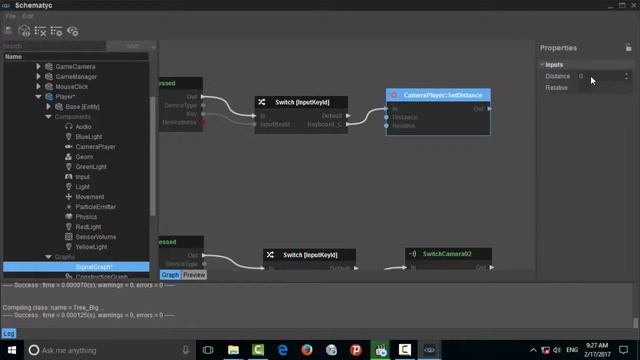Viewport: 640px width, 360px height.
Task: Click the GreenLight bulb icon
Action: click(x=69, y=167)
